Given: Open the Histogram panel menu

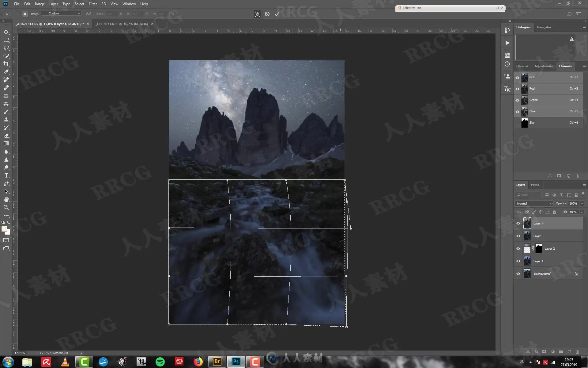Looking at the screenshot, I should click(x=584, y=27).
